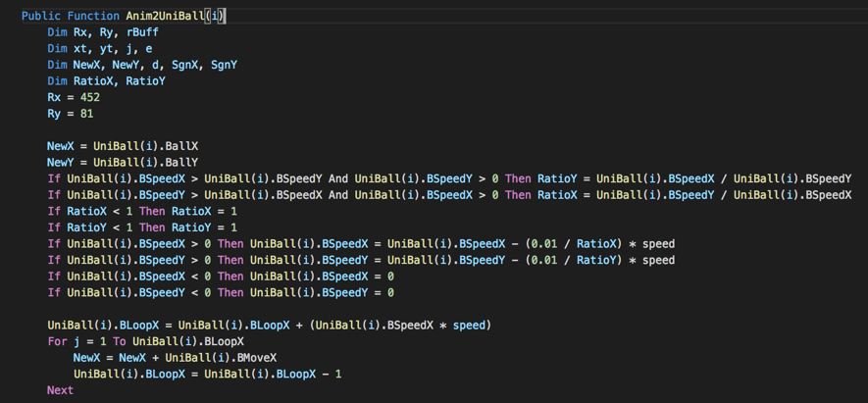Screen dimensions: 868x403
Task: Click NewX in the NewX = UniBall(i).BallX line
Action: pyautogui.click(x=61, y=147)
